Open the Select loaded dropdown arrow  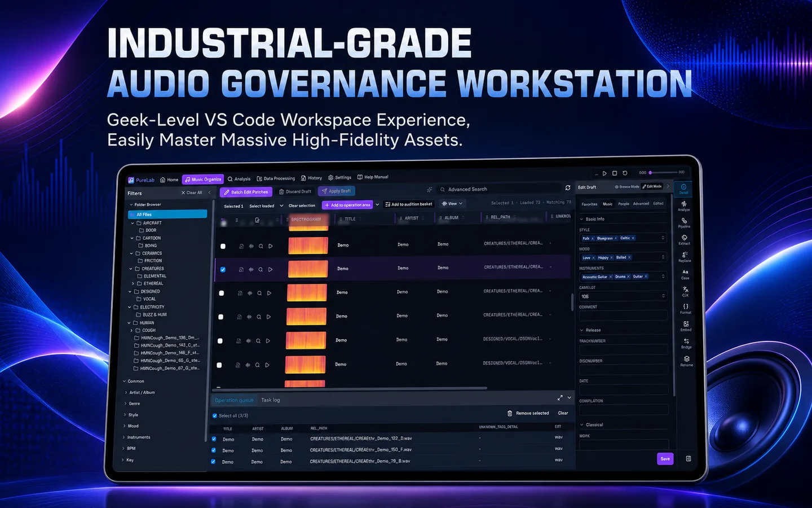click(281, 206)
